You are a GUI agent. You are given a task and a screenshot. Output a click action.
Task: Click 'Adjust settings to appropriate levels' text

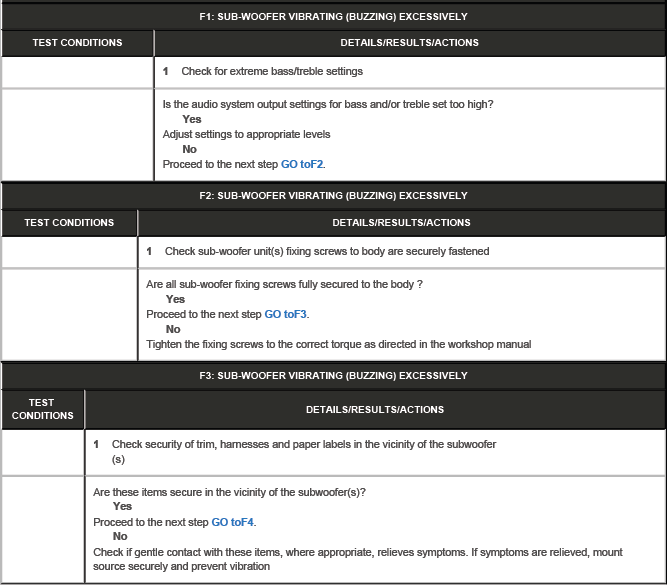coord(246,134)
